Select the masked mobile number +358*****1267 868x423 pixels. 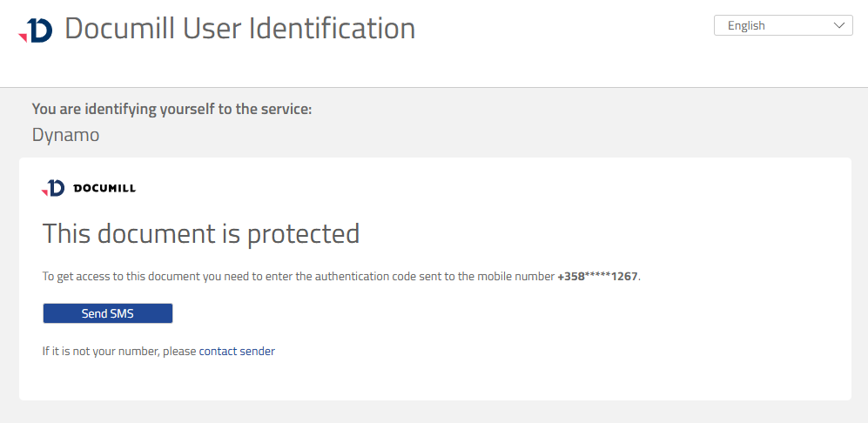click(x=598, y=277)
